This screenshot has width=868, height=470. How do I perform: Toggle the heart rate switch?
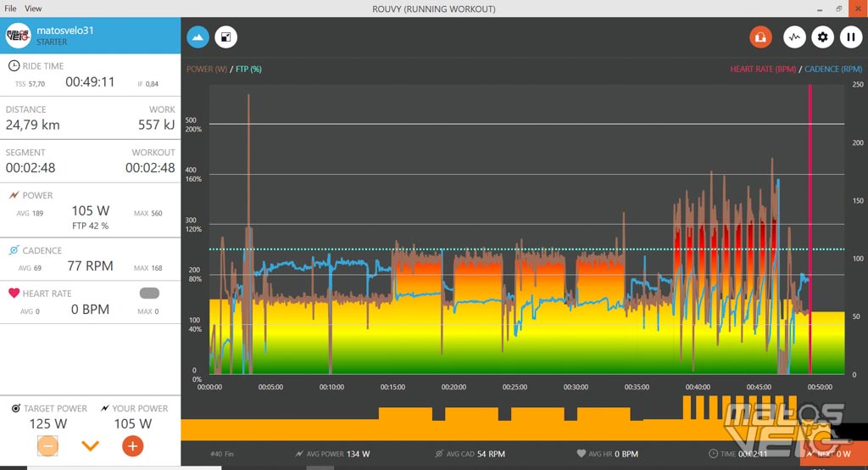149,294
